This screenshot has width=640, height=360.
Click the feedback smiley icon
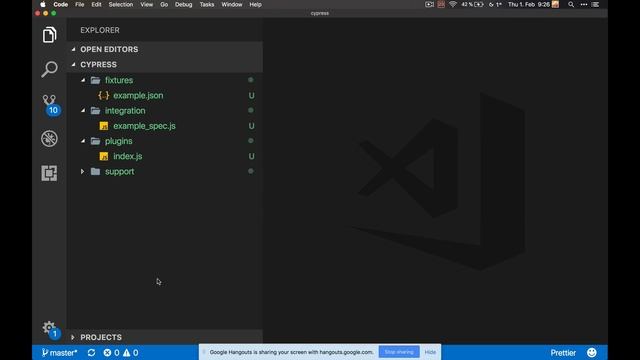tap(592, 353)
